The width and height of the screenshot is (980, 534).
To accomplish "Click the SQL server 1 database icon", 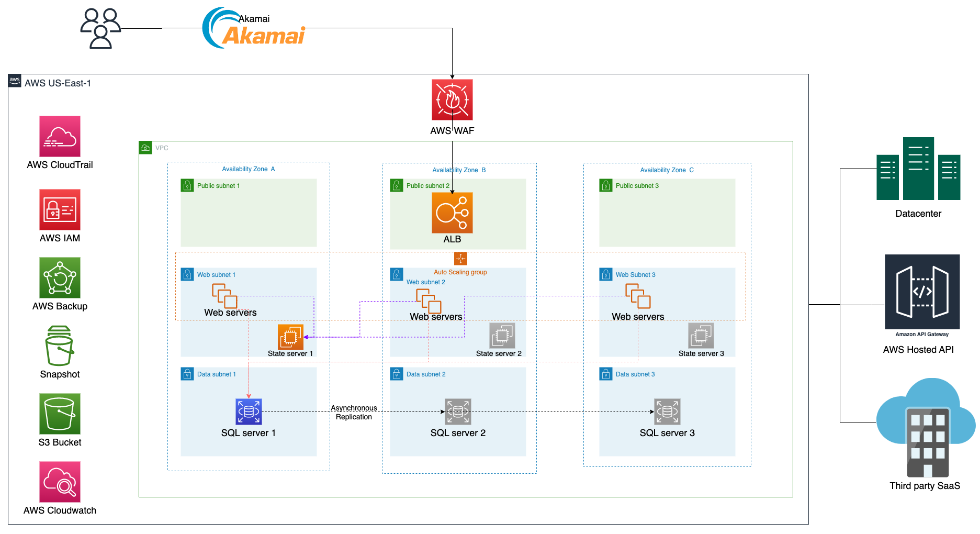I will (249, 411).
